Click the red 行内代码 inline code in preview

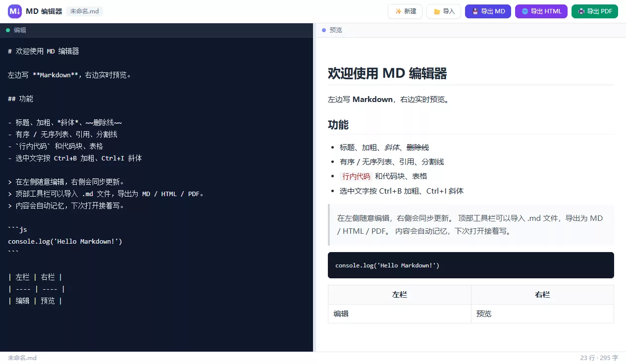click(356, 176)
